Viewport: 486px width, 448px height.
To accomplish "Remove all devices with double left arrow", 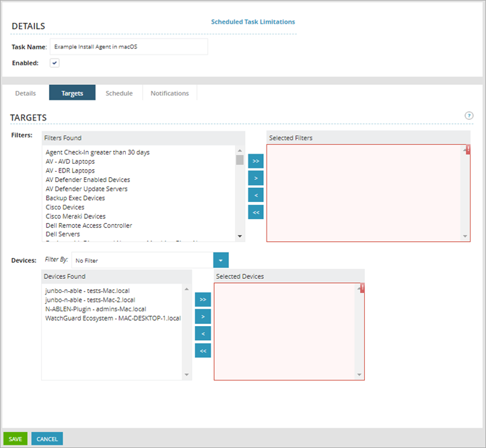I will pyautogui.click(x=203, y=350).
